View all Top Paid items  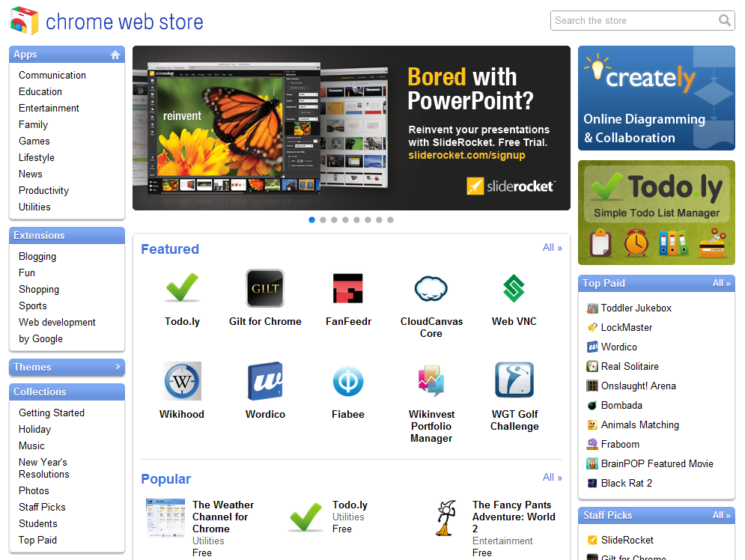click(x=721, y=283)
